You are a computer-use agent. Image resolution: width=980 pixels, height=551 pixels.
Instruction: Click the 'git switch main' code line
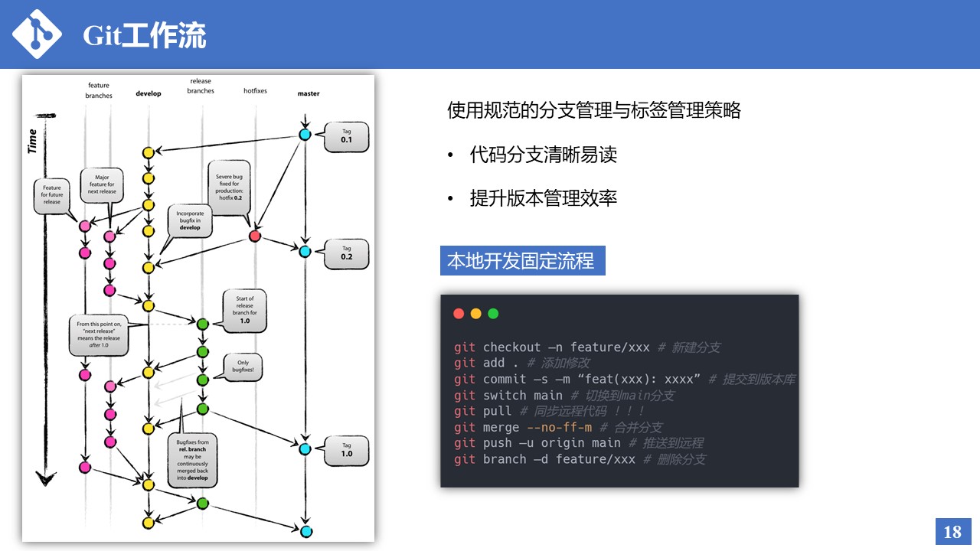[563, 395]
